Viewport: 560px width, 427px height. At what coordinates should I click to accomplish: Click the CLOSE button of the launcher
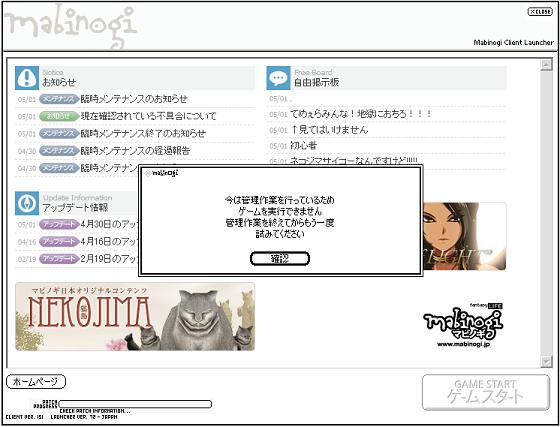tap(540, 11)
